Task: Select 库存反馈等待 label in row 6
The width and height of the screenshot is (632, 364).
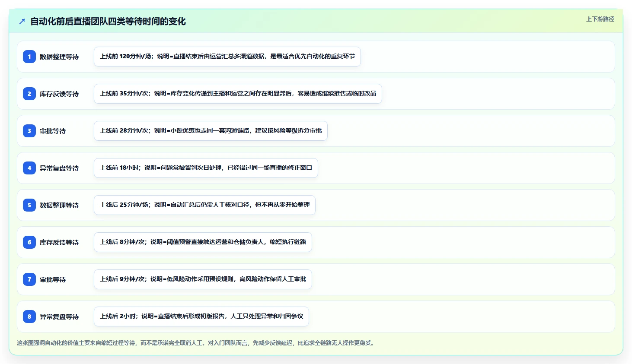Action: pos(59,242)
